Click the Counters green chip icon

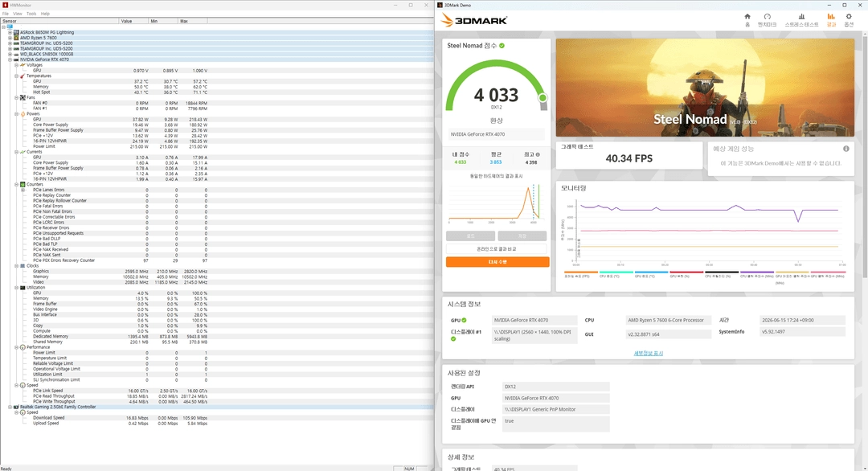click(x=23, y=184)
